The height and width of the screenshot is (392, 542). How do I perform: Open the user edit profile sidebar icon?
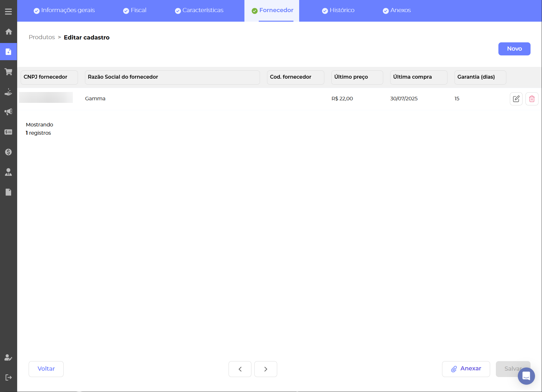click(x=9, y=357)
